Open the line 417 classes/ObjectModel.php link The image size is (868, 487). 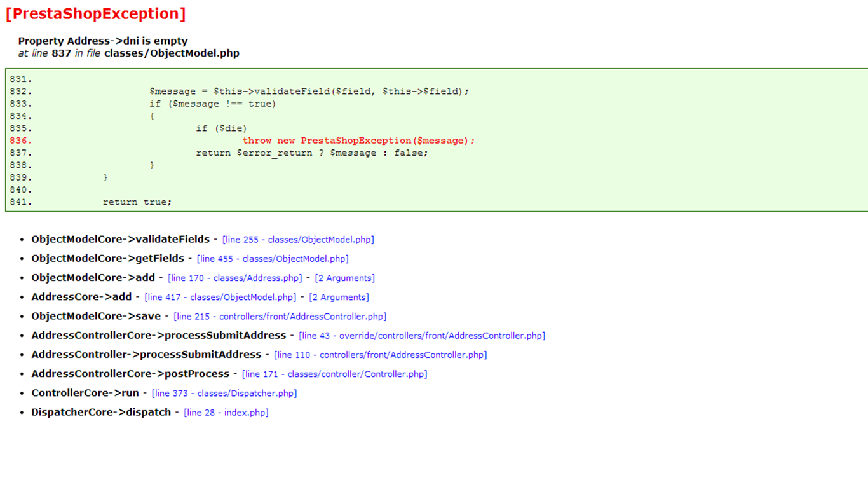pyautogui.click(x=220, y=297)
